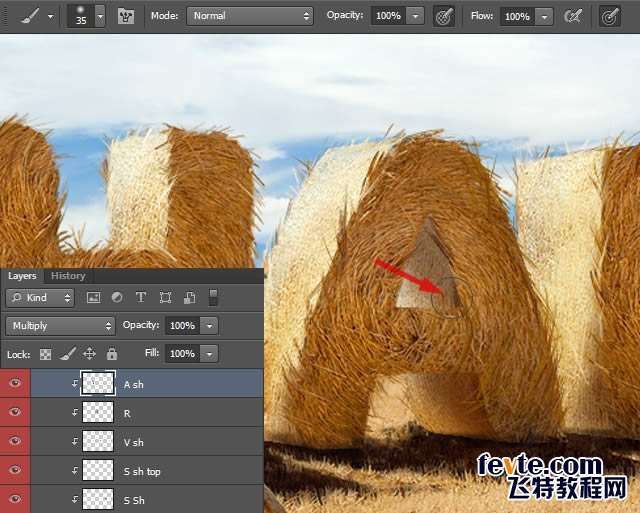Image resolution: width=640 pixels, height=513 pixels.
Task: Filter layers by pixel layers icon
Action: pyautogui.click(x=94, y=298)
